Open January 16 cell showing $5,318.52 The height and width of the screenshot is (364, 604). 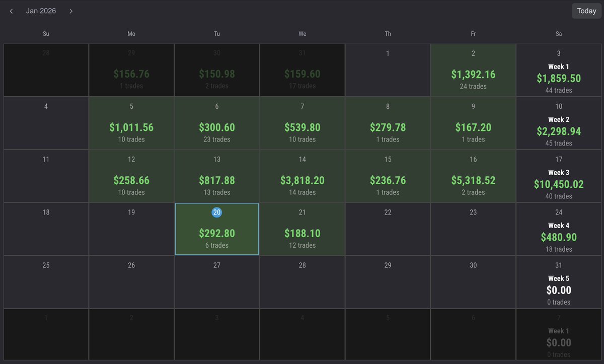pos(473,176)
